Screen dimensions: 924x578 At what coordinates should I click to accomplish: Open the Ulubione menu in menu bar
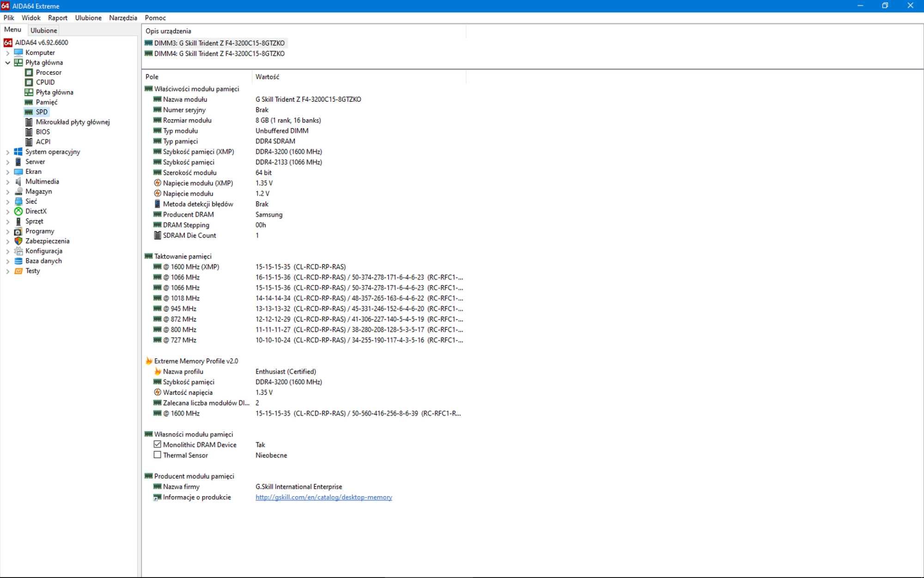click(88, 18)
